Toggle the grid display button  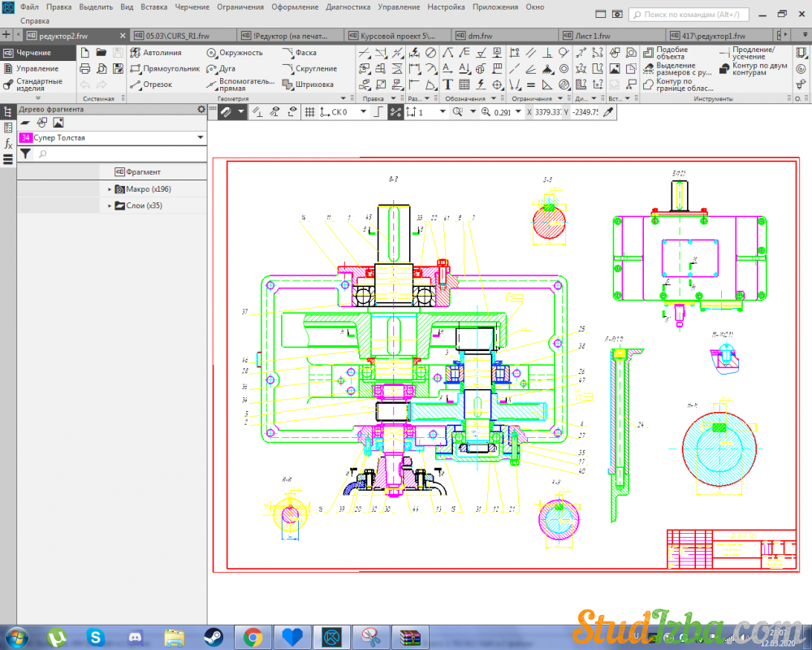pyautogui.click(x=309, y=112)
